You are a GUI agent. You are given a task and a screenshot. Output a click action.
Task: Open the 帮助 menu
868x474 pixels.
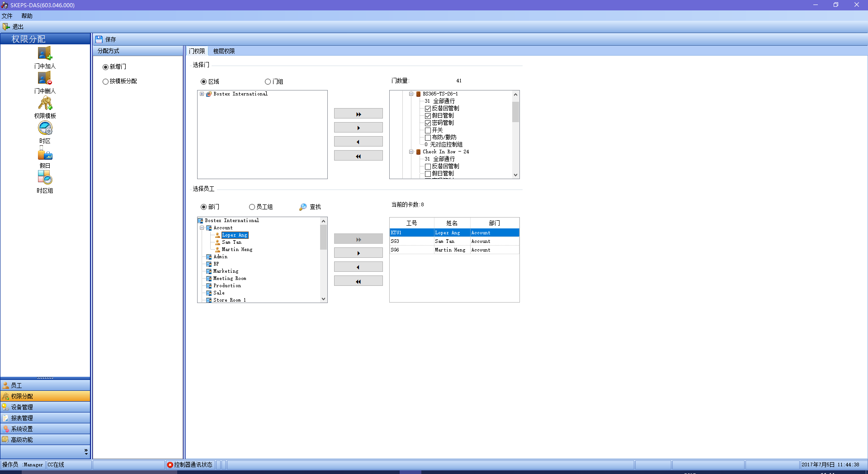(27, 16)
